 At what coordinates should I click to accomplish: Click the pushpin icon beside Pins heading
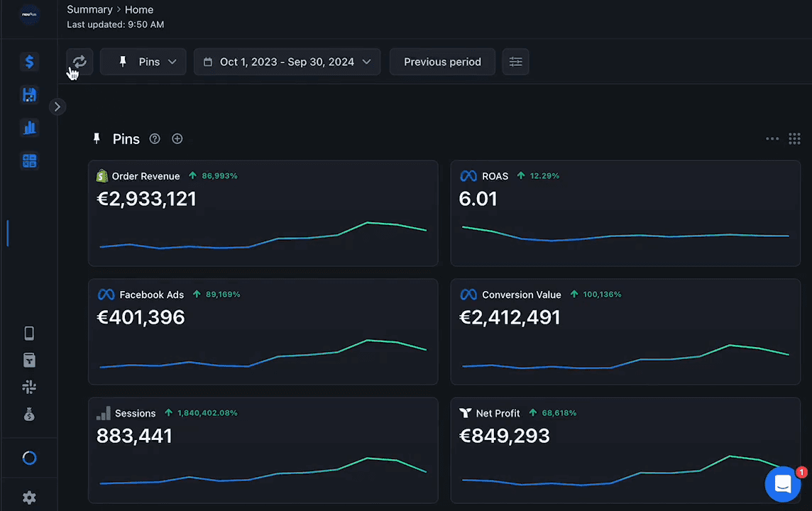pos(97,138)
